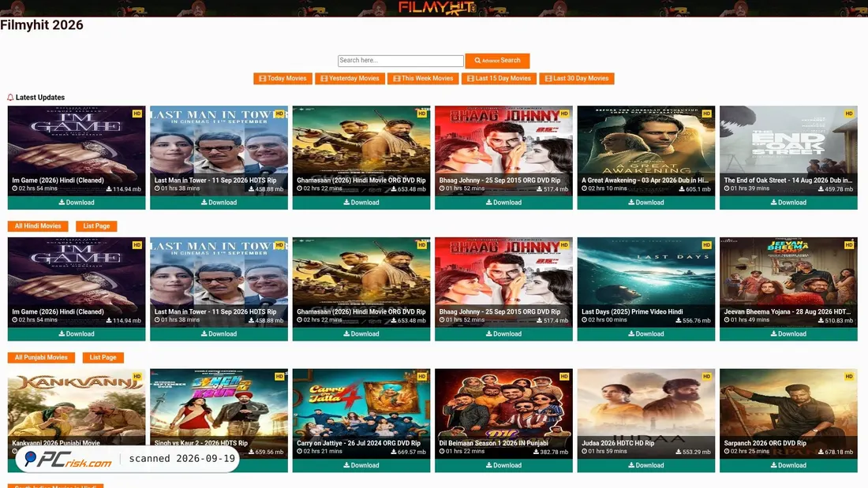Screen dimensions: 868x488
Task: Open Yesterday Movies filter
Action: tap(350, 79)
